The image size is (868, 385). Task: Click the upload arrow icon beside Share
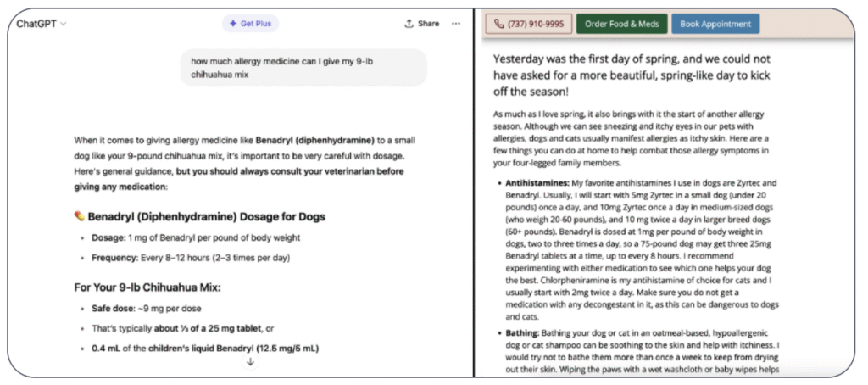pos(409,23)
